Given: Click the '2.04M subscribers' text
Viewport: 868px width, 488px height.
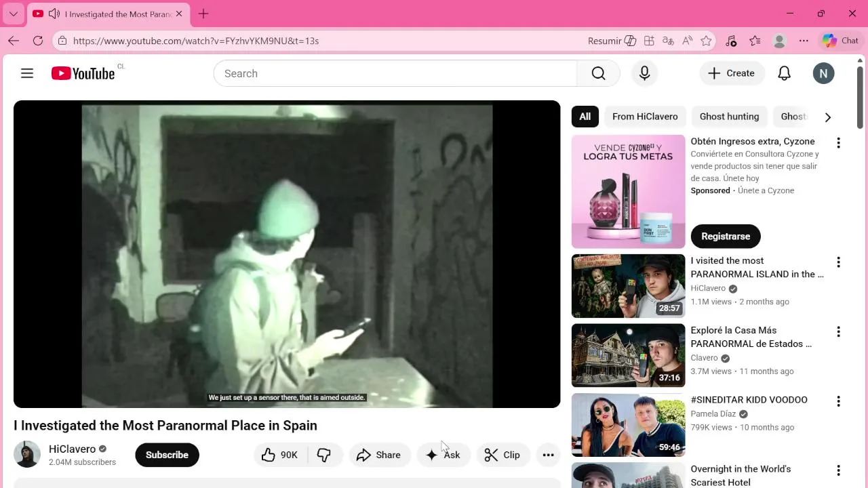Looking at the screenshot, I should tap(82, 462).
